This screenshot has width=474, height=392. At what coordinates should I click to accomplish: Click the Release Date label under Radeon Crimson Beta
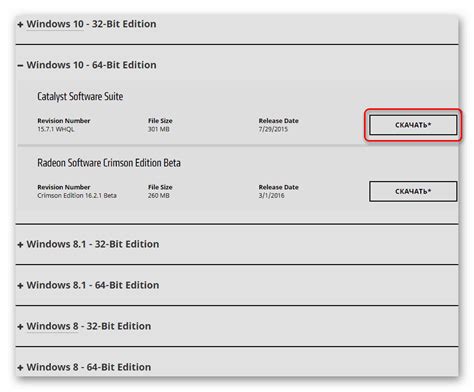(279, 187)
